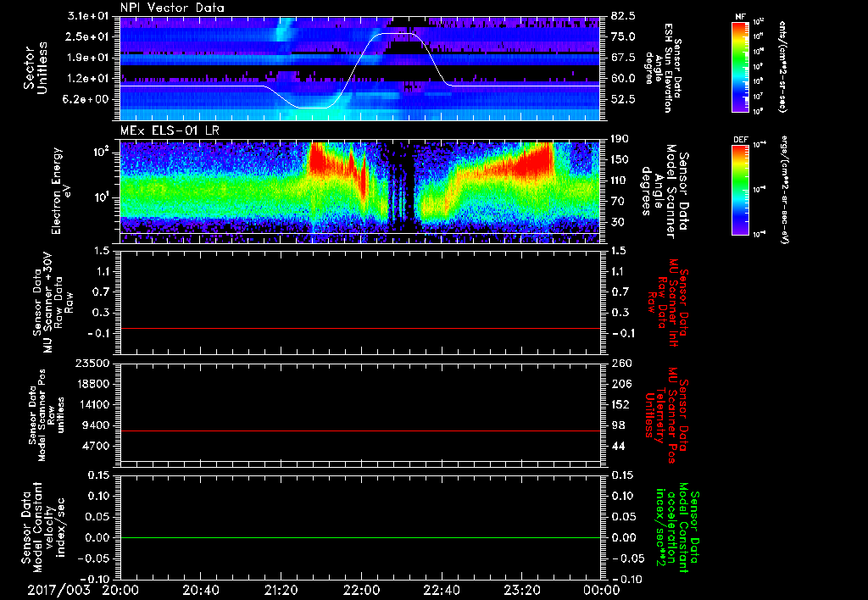Image resolution: width=868 pixels, height=600 pixels.
Task: Click the 23500 scanner position tick label
Action: 93,363
